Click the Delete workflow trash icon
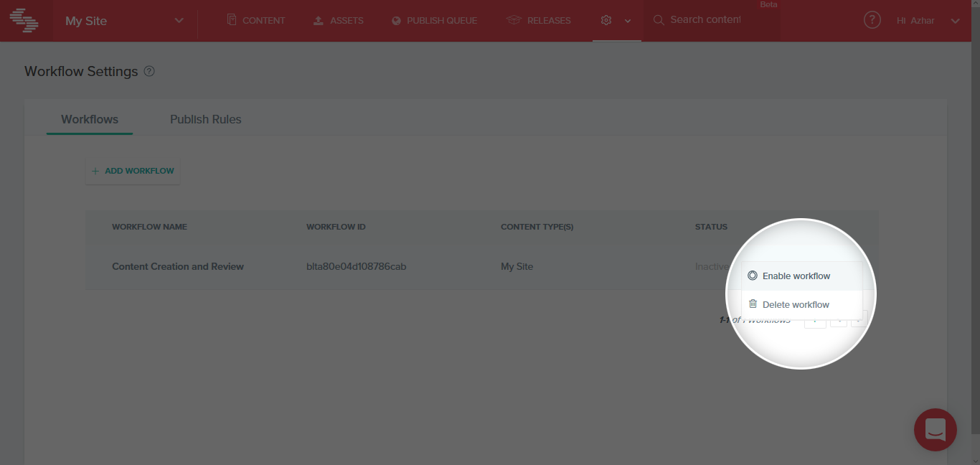This screenshot has height=465, width=980. click(753, 304)
